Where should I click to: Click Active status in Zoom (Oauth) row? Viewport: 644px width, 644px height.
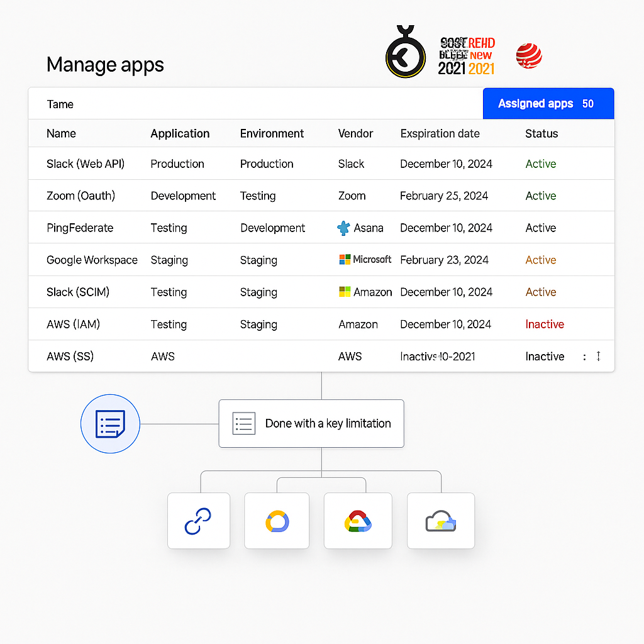[540, 196]
